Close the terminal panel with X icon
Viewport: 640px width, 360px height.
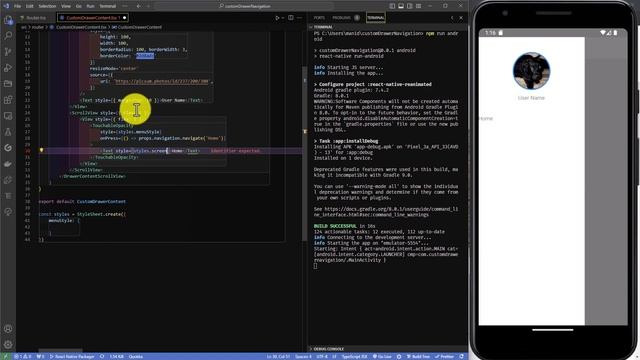click(x=461, y=18)
